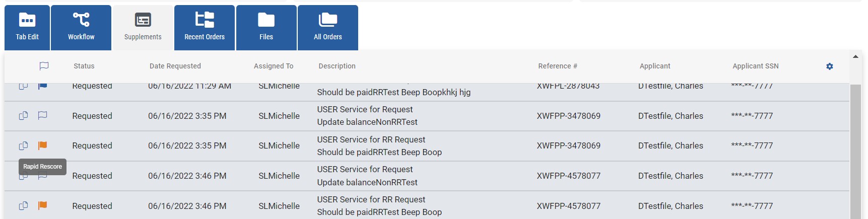The image size is (868, 219).
Task: Sort by Assigned To column header
Action: pyautogui.click(x=274, y=66)
